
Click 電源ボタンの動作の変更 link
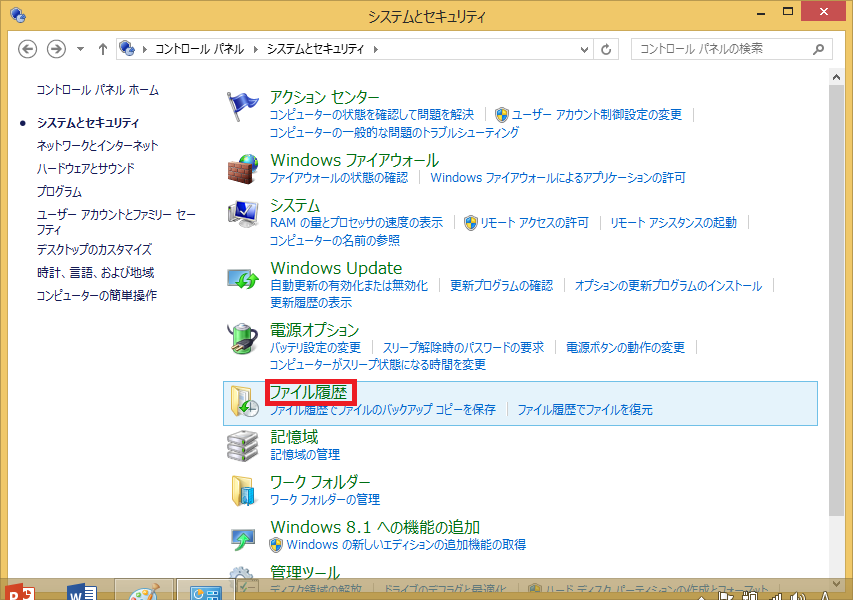626,348
